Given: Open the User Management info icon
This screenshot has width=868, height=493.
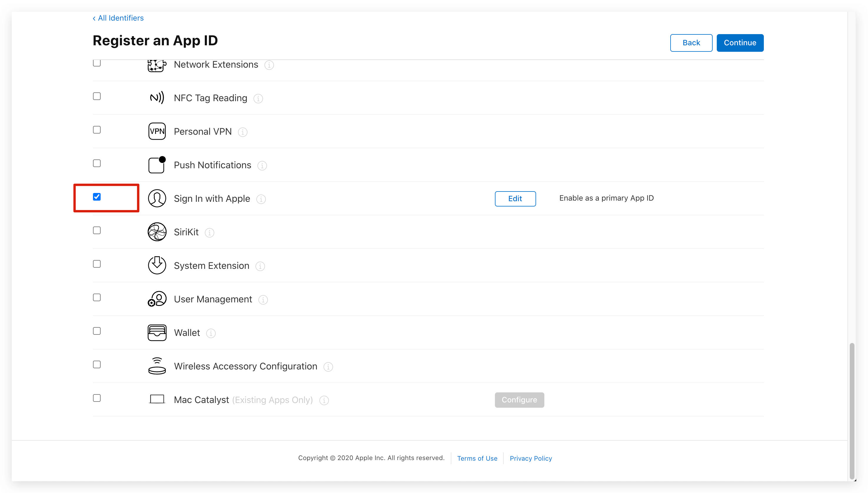Looking at the screenshot, I should 263,300.
